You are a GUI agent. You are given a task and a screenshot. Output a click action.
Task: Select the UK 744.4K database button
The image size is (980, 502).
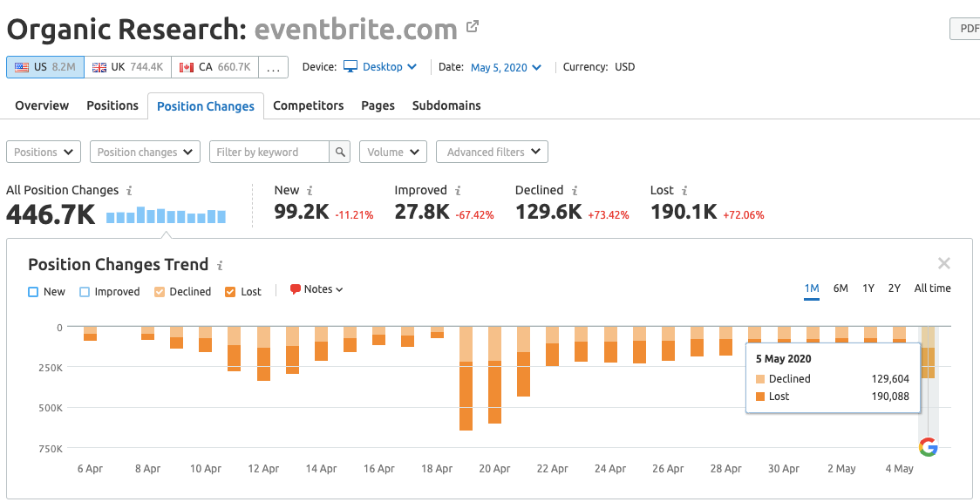127,67
